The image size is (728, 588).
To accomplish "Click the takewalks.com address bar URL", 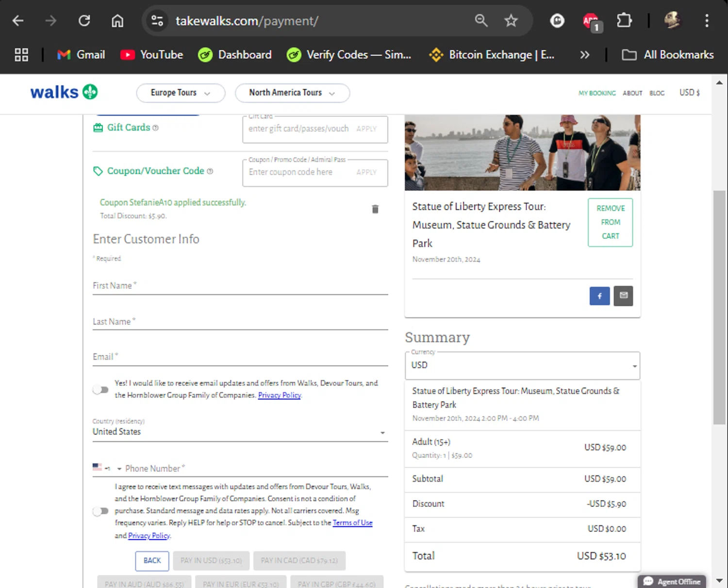I will point(247,21).
